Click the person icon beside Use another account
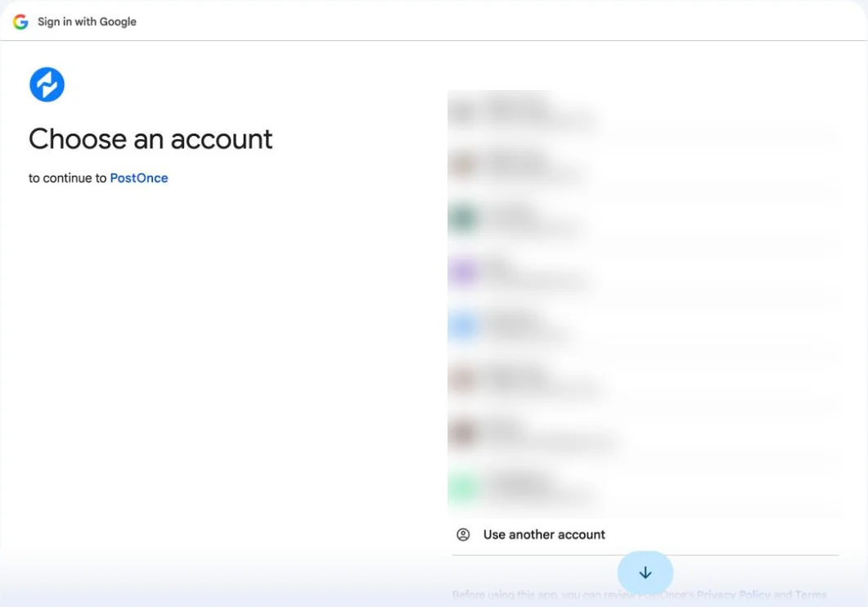Image resolution: width=868 pixels, height=607 pixels. pos(463,534)
